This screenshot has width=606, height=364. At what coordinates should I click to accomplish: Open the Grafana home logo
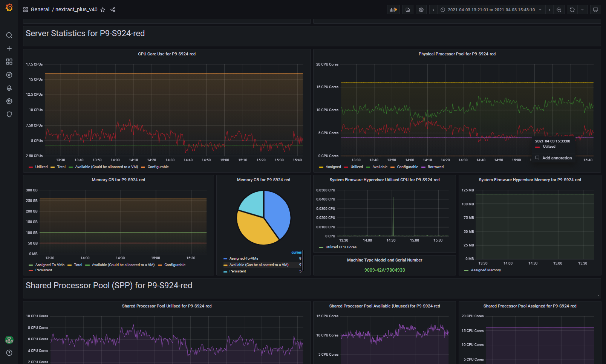click(x=9, y=8)
